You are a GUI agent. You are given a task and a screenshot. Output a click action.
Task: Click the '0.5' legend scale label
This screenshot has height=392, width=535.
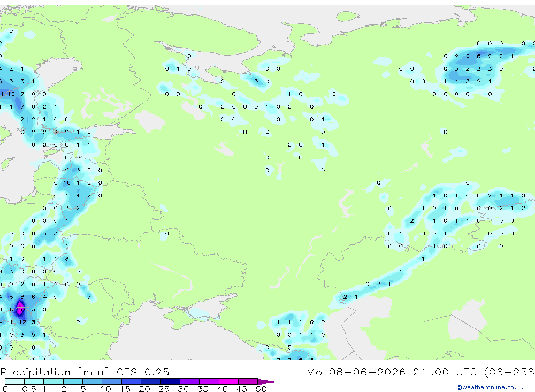(x=29, y=389)
